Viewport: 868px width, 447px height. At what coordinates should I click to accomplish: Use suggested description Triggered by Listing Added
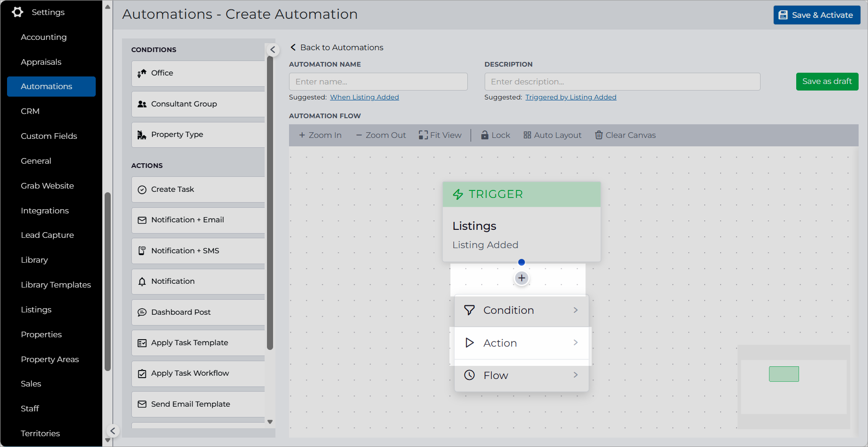tap(571, 97)
